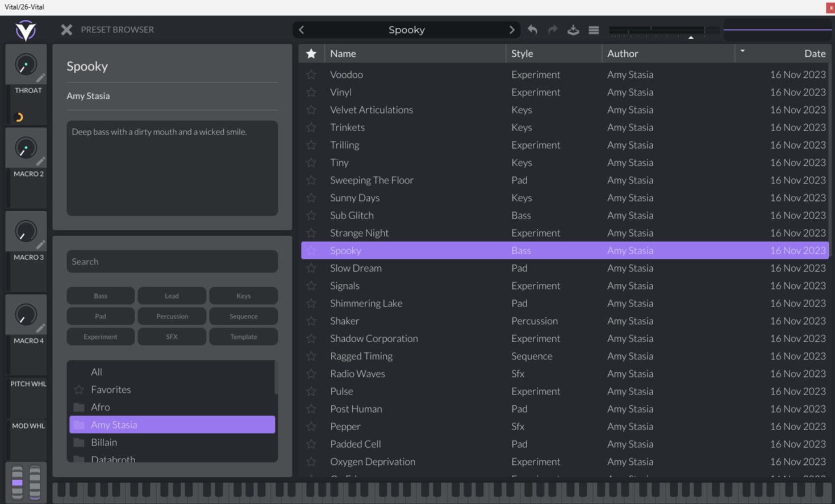Screen dimensions: 835x504
Task: Load the Strange Night preset
Action: [x=565, y=233]
